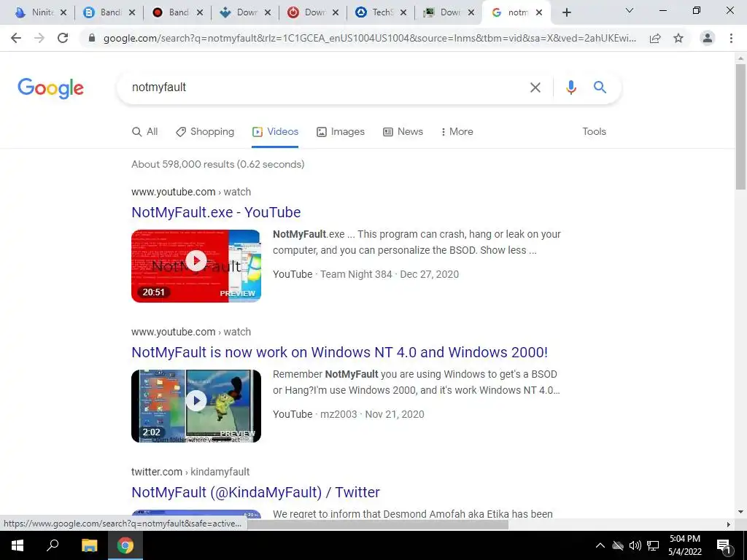The width and height of the screenshot is (747, 560).
Task: Click the address bar URL
Action: [370, 39]
